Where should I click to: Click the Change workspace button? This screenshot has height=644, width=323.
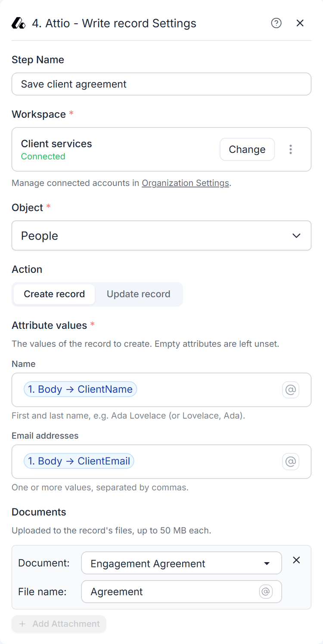click(247, 149)
